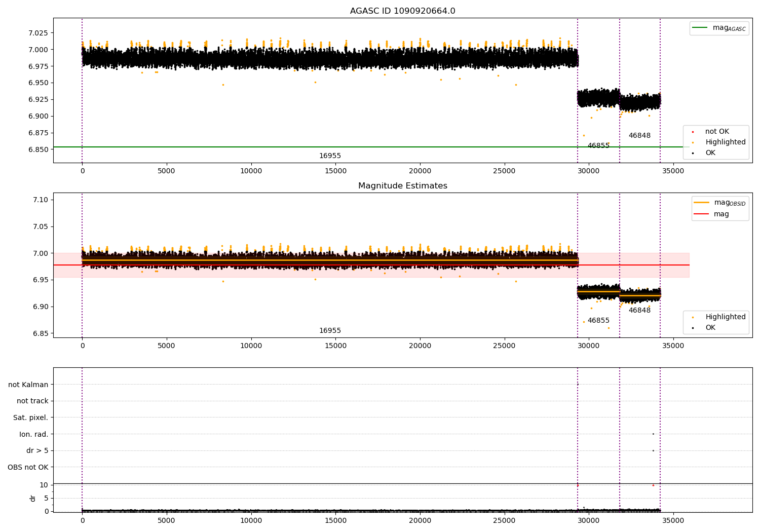Click "Highlighted" label in Magnitude Estimates legend
Image resolution: width=760 pixels, height=532 pixels.
pyautogui.click(x=726, y=317)
